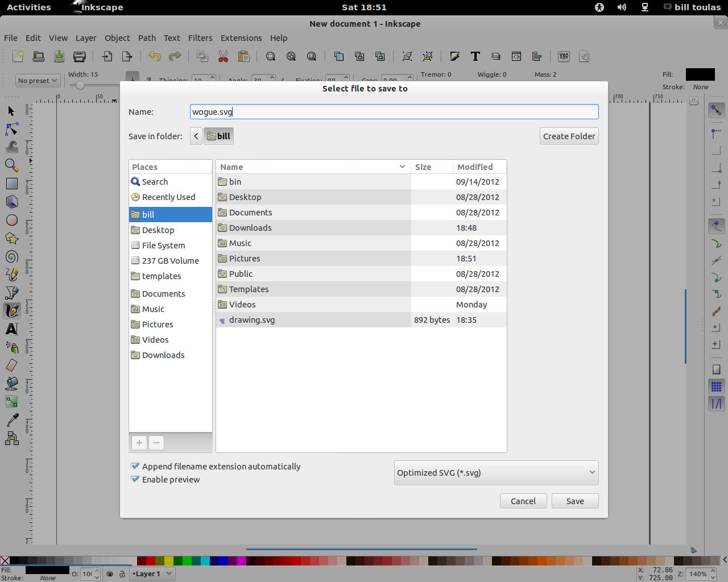Click Save to store wogue.svg
The height and width of the screenshot is (582, 728).
(574, 501)
